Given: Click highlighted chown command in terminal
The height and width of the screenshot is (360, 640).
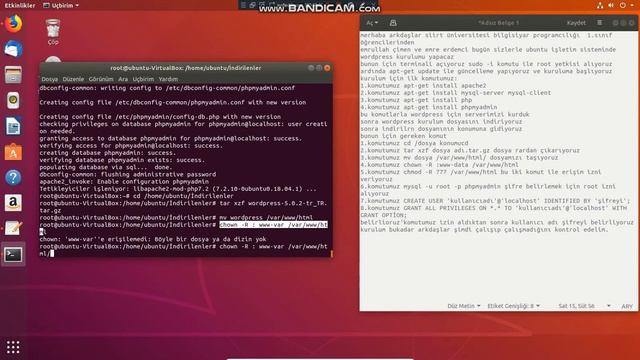Looking at the screenshot, I should click(x=273, y=225).
